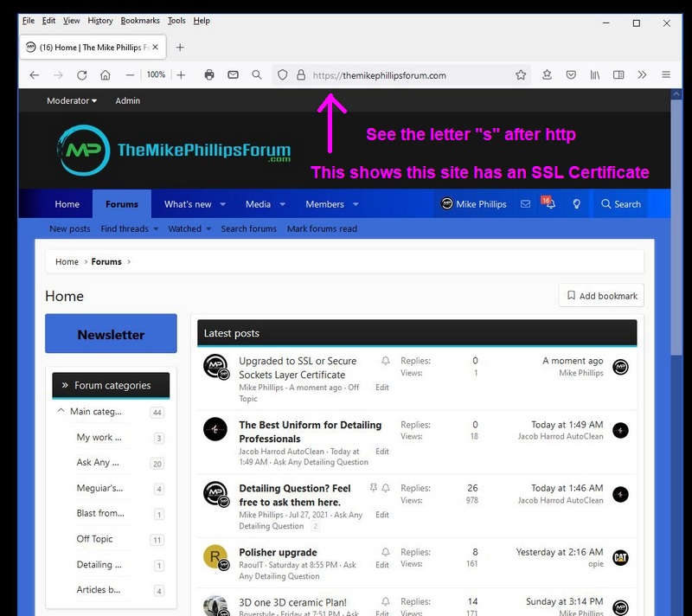Open the Search forums link
692x616 pixels.
(249, 228)
